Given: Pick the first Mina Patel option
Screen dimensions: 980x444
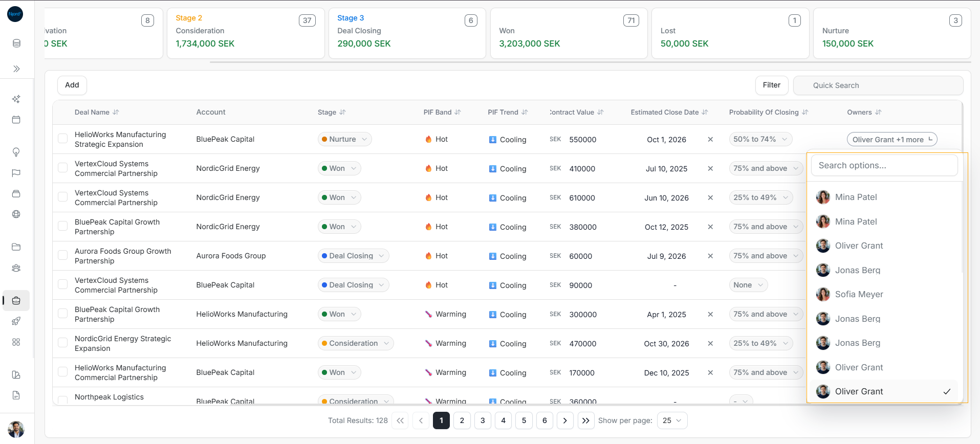Looking at the screenshot, I should click(x=885, y=197).
